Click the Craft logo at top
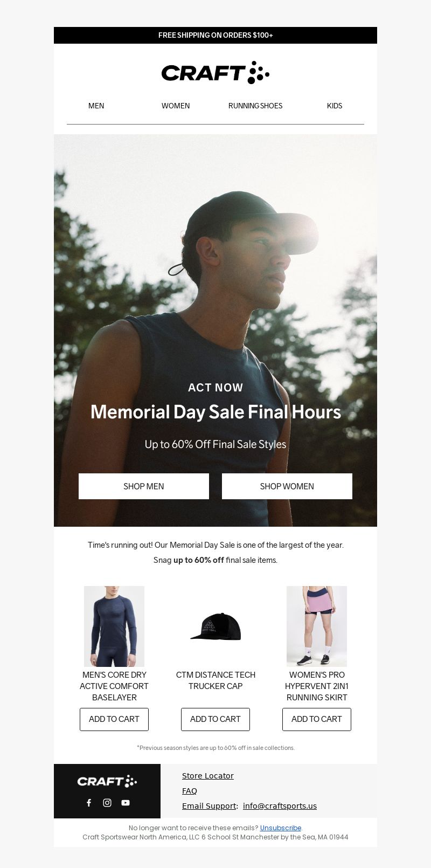 pos(215,72)
